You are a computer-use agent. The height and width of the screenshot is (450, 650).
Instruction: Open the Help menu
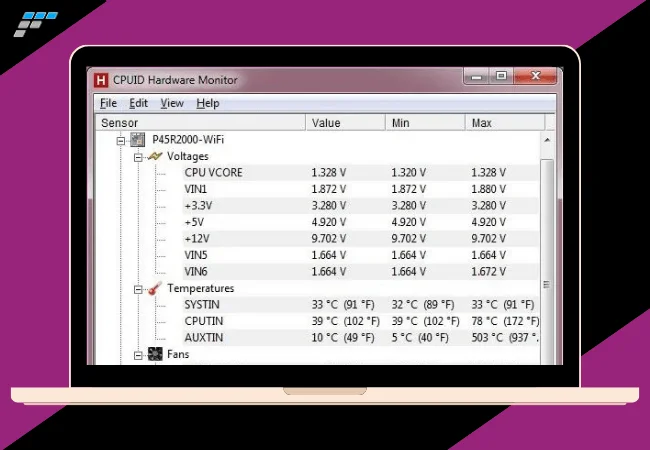208,103
